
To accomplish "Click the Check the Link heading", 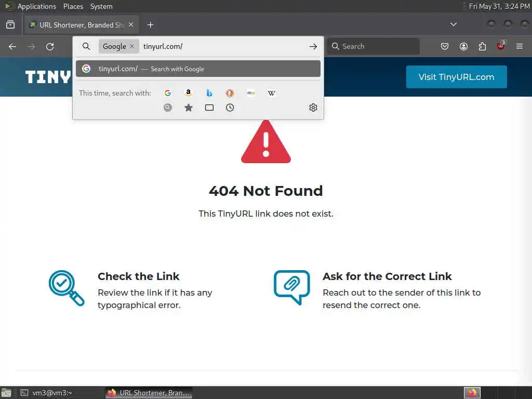I will pyautogui.click(x=138, y=276).
